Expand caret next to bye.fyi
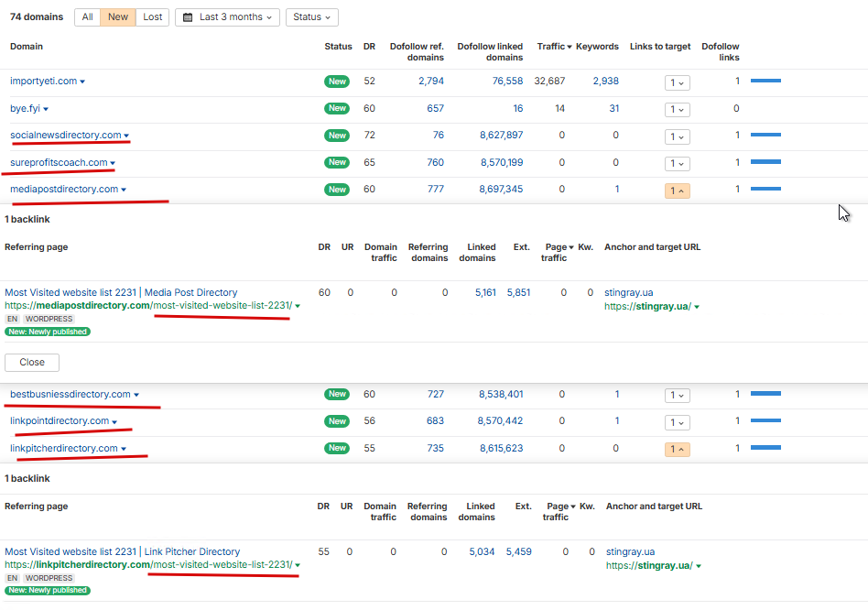Viewport: 868px width, 610px height. [46, 110]
